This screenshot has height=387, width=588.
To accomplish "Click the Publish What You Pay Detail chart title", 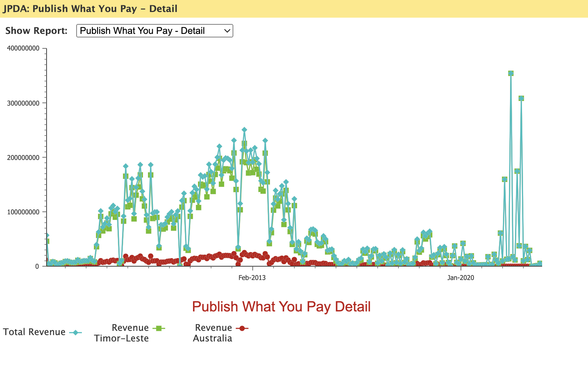I will 281,307.
